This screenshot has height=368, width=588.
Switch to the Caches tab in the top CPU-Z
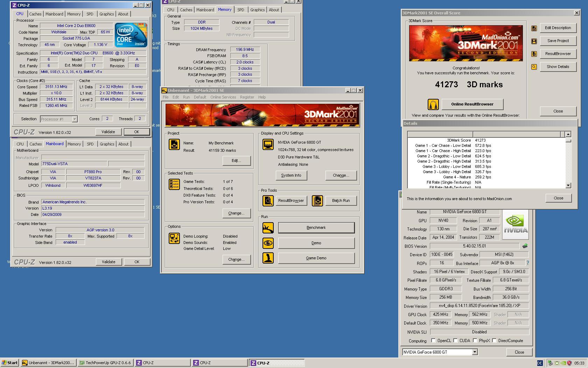pos(35,14)
